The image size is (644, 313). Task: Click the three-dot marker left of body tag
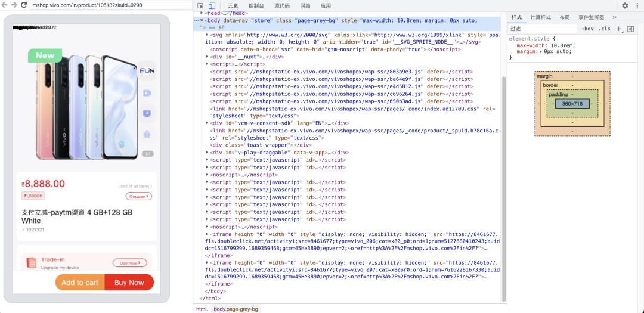196,20
